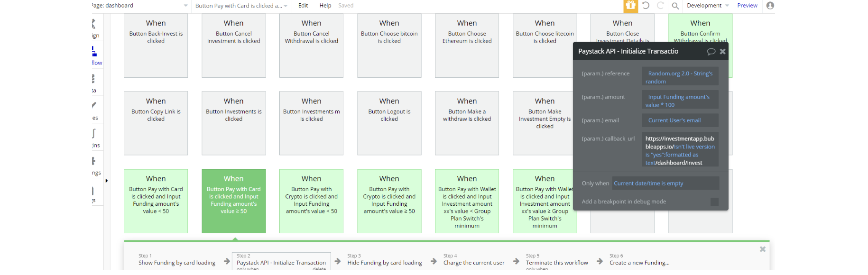This screenshot has height=275, width=868.
Task: Click the comment bubble in Paystack panel
Action: coord(711,52)
